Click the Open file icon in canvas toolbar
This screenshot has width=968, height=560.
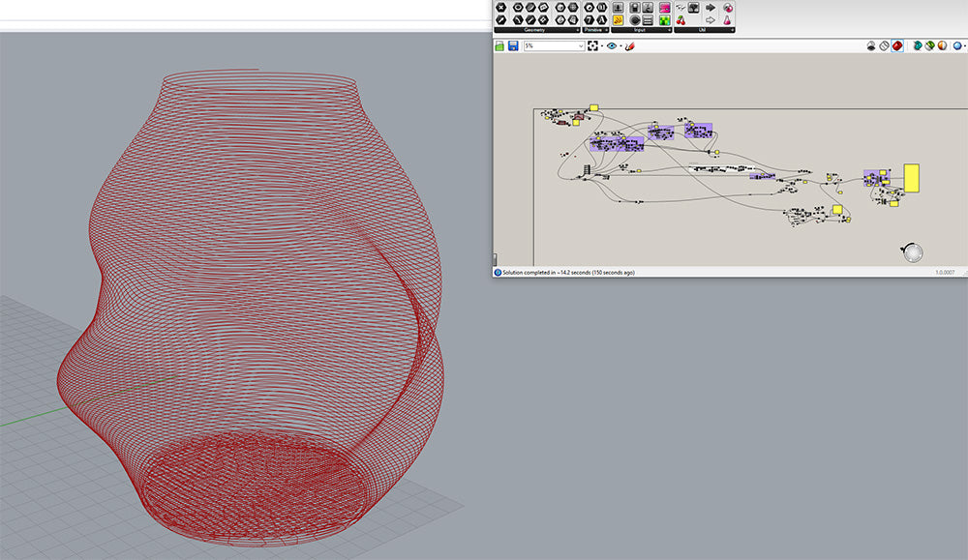tap(499, 45)
